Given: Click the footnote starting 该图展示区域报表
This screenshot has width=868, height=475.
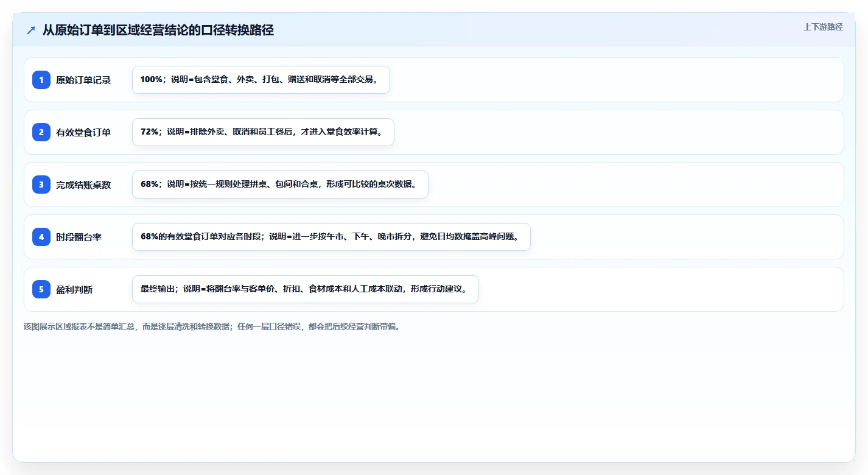Looking at the screenshot, I should click(x=212, y=326).
